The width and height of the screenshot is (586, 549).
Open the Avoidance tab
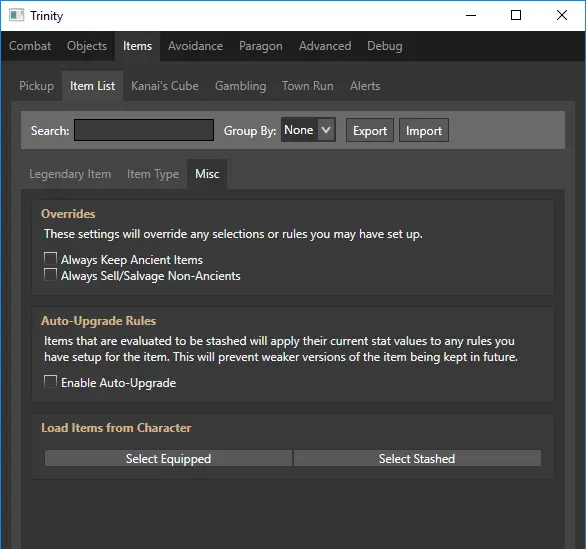click(x=195, y=46)
